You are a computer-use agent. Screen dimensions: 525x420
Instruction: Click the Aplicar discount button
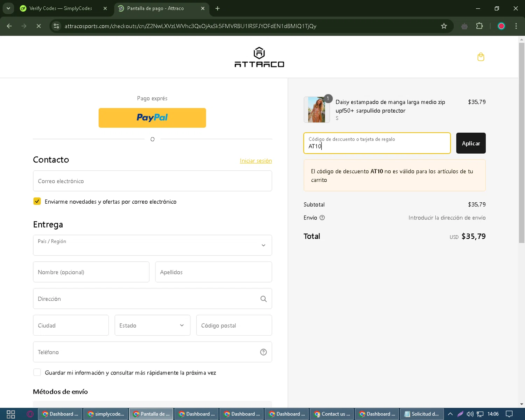[x=471, y=143]
